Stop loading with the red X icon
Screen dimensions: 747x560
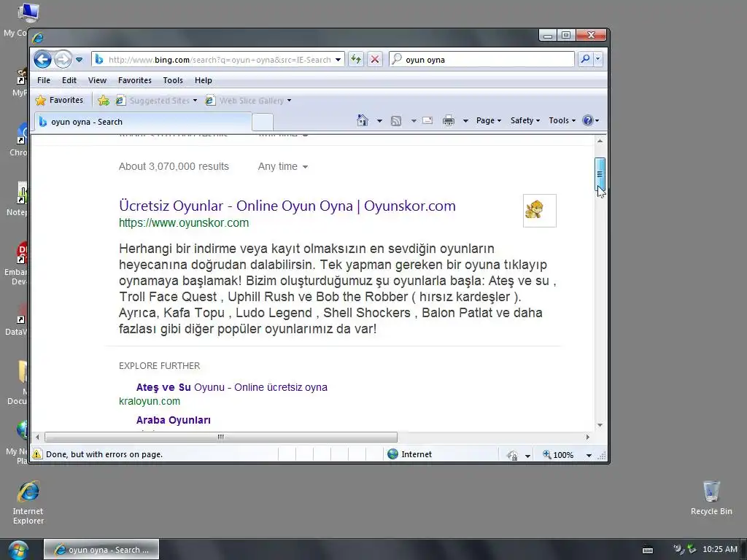pyautogui.click(x=375, y=60)
